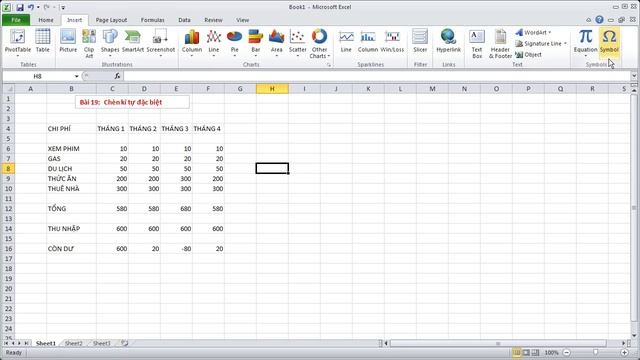The height and width of the screenshot is (360, 640).
Task: Insert a Win/Loss sparkline
Action: 392,41
